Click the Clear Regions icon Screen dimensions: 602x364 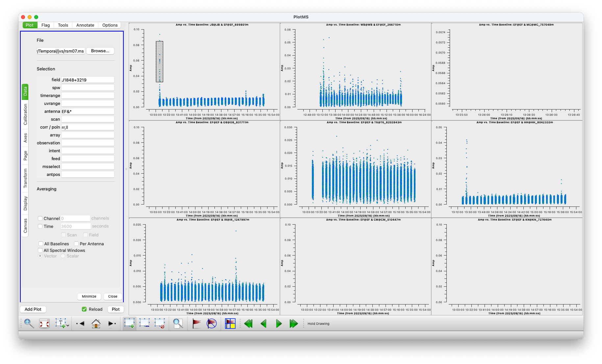coord(160,324)
